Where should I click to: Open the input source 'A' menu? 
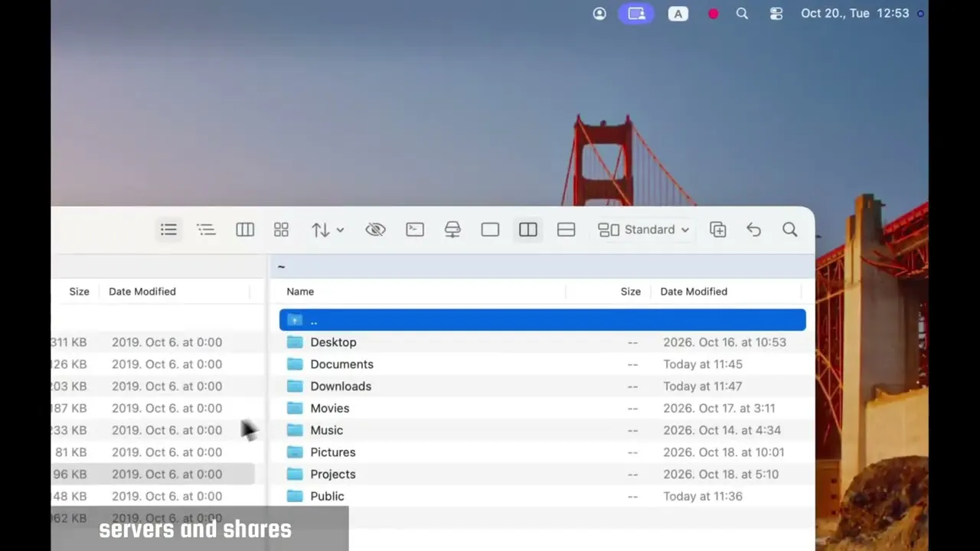[678, 14]
